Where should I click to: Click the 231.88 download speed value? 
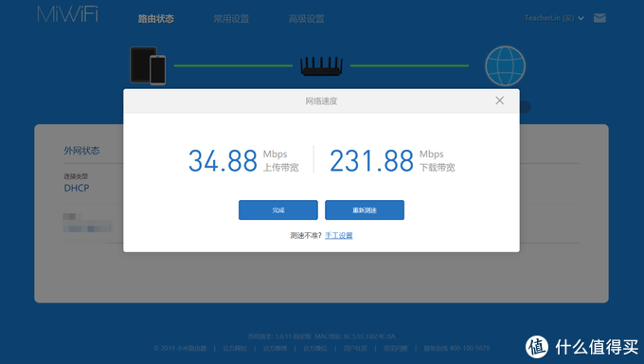coord(371,161)
